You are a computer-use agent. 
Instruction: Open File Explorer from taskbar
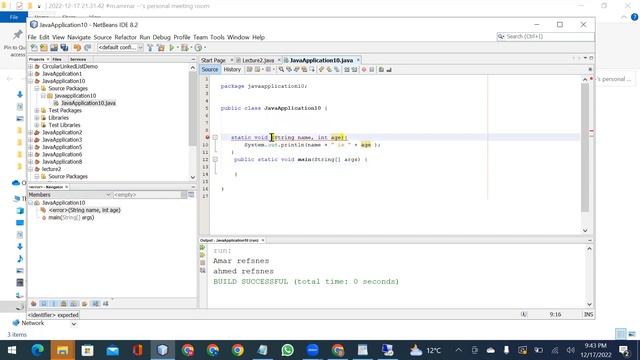[62, 350]
